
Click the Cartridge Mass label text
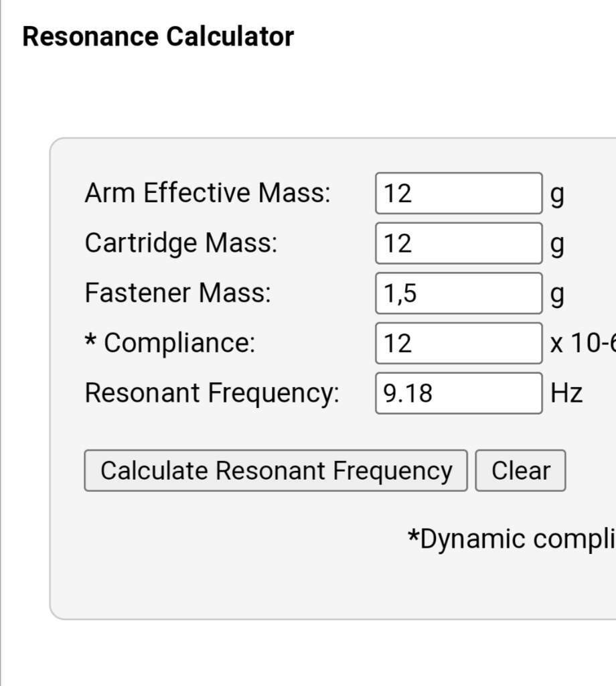[181, 243]
